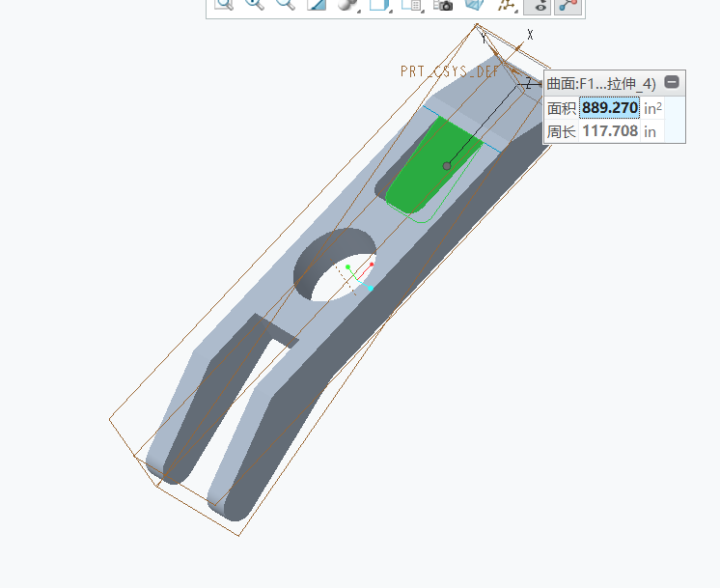Click the measurement anchor point on green surface
720x588 pixels.
[x=447, y=166]
